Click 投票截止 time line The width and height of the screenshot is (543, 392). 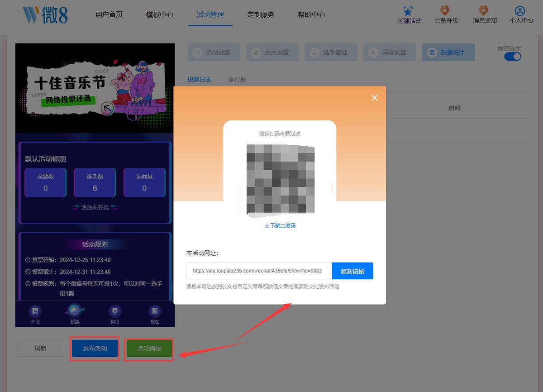coord(68,272)
